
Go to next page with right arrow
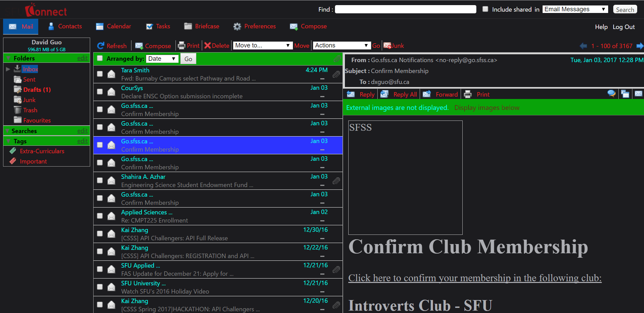tap(640, 46)
